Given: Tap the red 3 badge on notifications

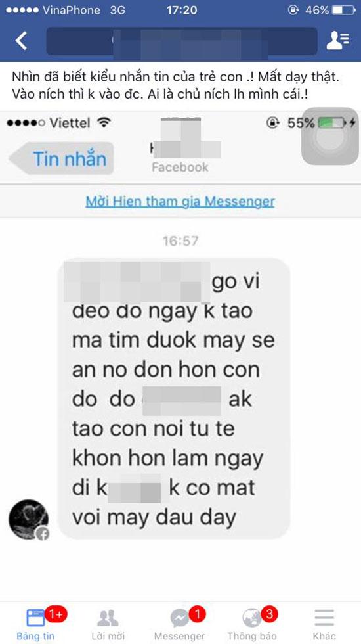Looking at the screenshot, I should 269,614.
